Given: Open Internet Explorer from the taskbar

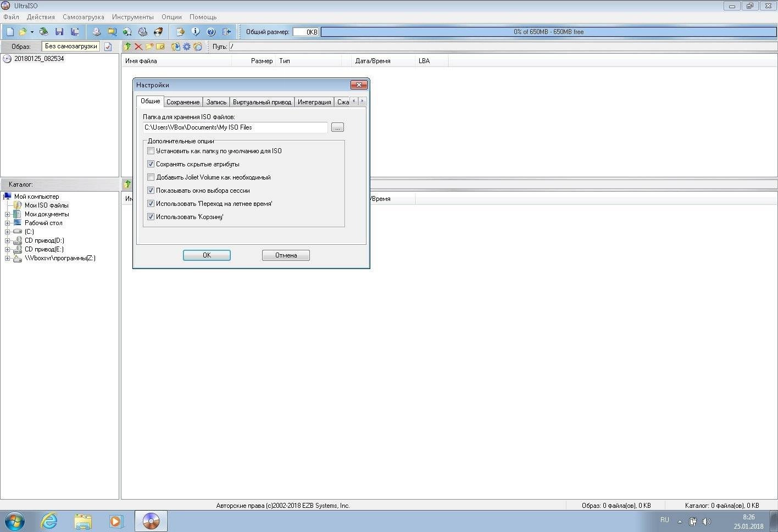Looking at the screenshot, I should click(x=49, y=520).
